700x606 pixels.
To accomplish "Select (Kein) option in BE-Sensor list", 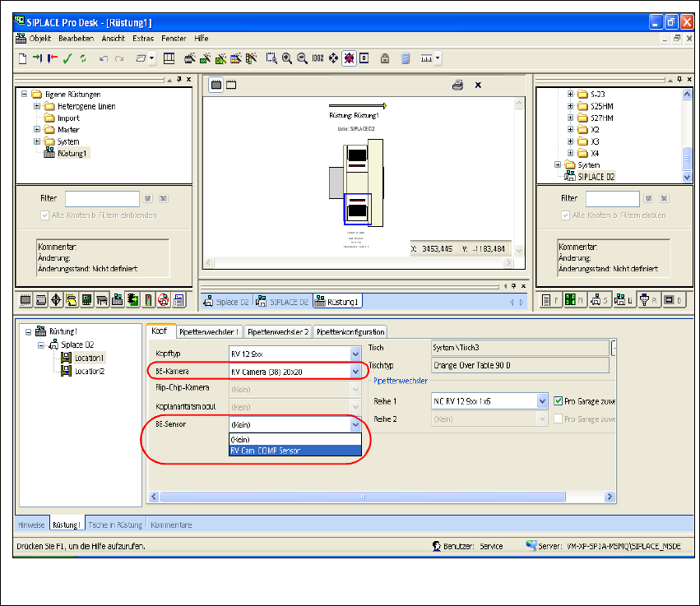I will 295,440.
